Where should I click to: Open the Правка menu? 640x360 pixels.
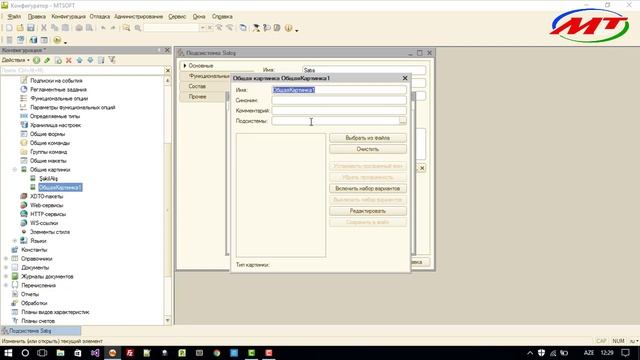[x=36, y=17]
